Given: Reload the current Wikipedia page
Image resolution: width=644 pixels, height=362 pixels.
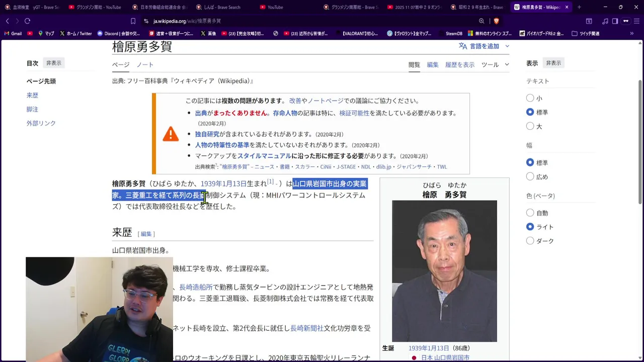Looking at the screenshot, I should click(27, 21).
